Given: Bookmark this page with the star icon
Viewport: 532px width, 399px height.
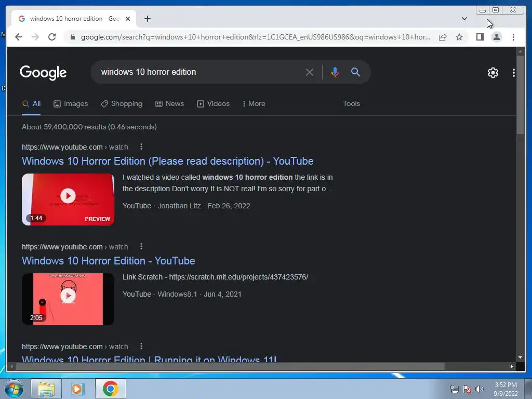Looking at the screenshot, I should click(x=459, y=37).
